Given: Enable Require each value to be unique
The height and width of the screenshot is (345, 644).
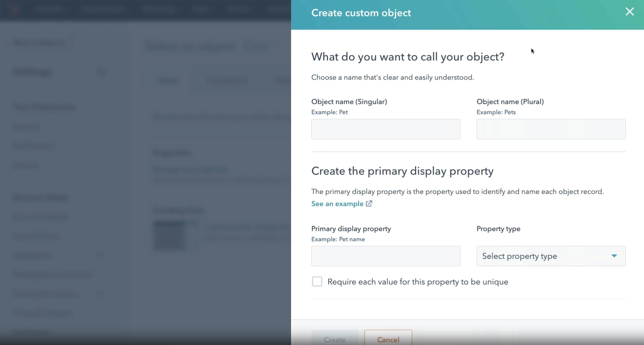Looking at the screenshot, I should pyautogui.click(x=317, y=282).
